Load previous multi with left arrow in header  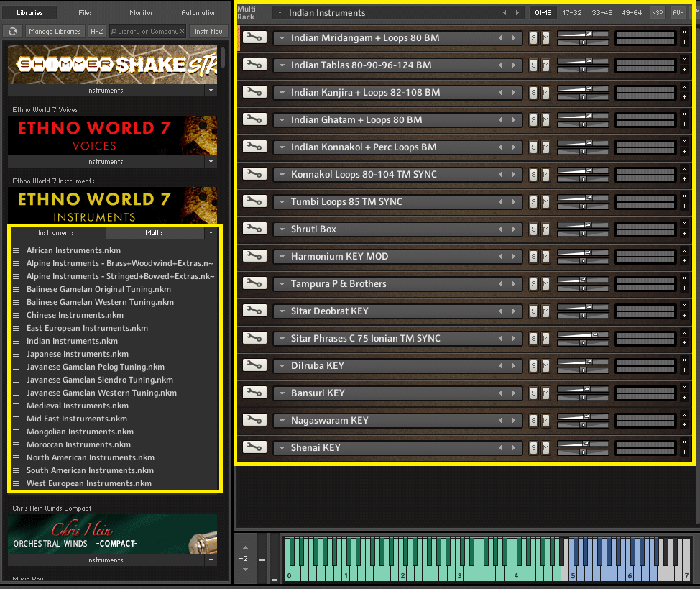[x=505, y=12]
